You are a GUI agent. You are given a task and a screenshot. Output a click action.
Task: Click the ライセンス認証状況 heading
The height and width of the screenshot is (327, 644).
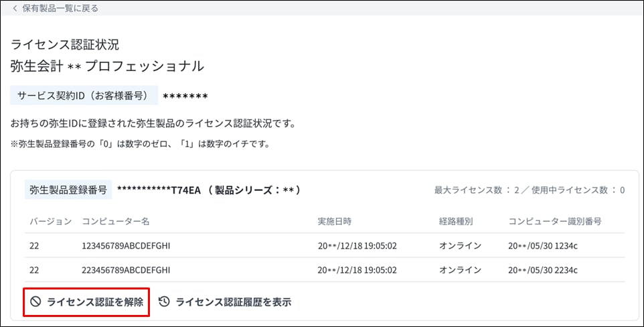point(65,44)
